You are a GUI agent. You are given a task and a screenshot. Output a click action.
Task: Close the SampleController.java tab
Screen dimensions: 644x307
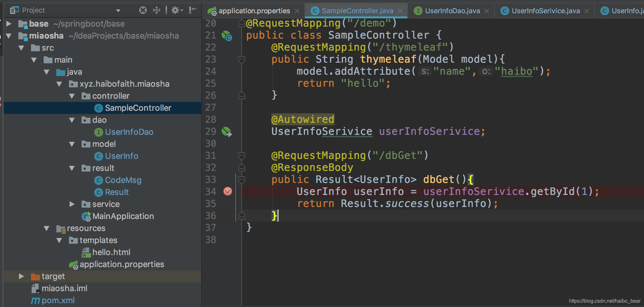(x=400, y=11)
